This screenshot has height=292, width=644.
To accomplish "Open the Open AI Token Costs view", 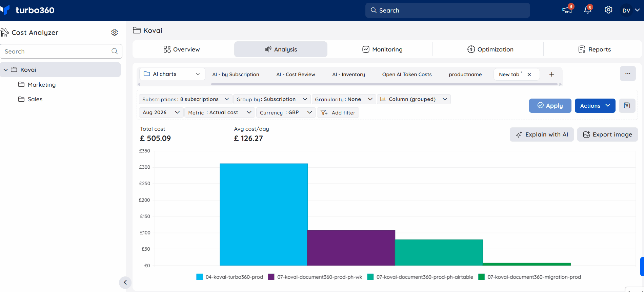I will 407,74.
